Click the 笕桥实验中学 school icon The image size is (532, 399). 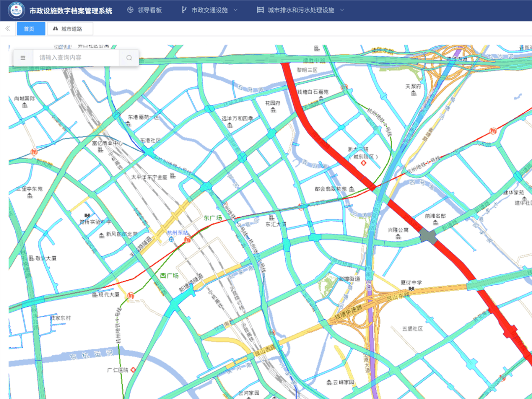point(87,215)
